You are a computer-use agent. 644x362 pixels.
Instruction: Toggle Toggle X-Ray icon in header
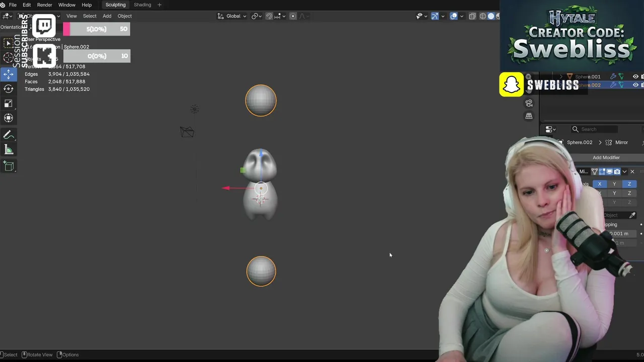[x=472, y=16]
